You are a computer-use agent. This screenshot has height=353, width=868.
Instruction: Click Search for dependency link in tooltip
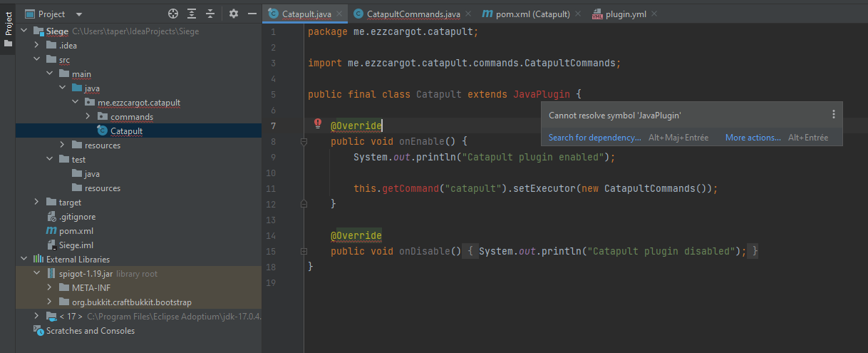pyautogui.click(x=595, y=138)
